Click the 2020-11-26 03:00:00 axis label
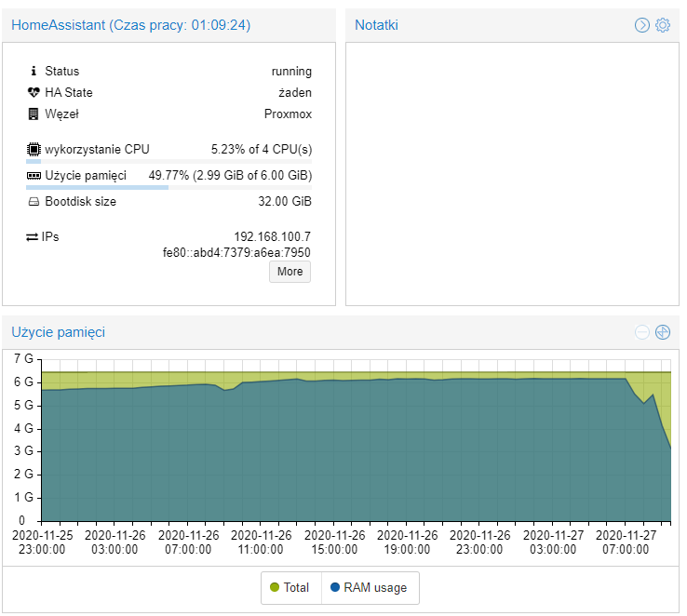The width and height of the screenshot is (687, 616). (114, 542)
